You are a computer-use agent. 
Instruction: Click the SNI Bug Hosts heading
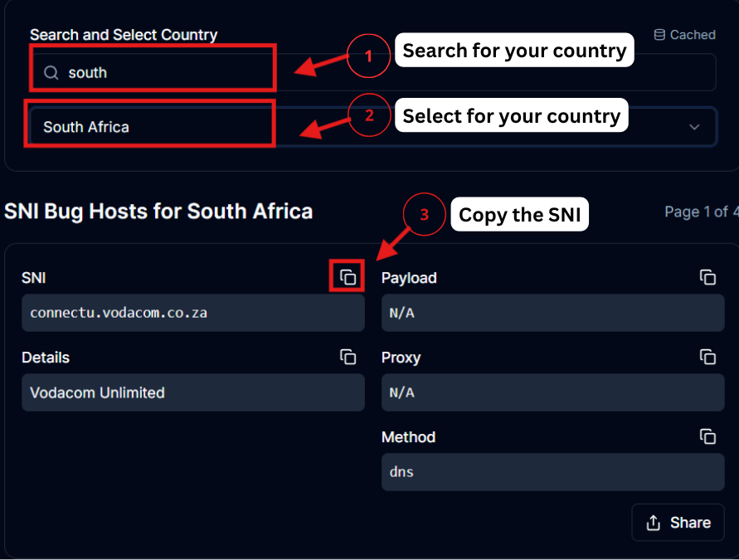157,212
